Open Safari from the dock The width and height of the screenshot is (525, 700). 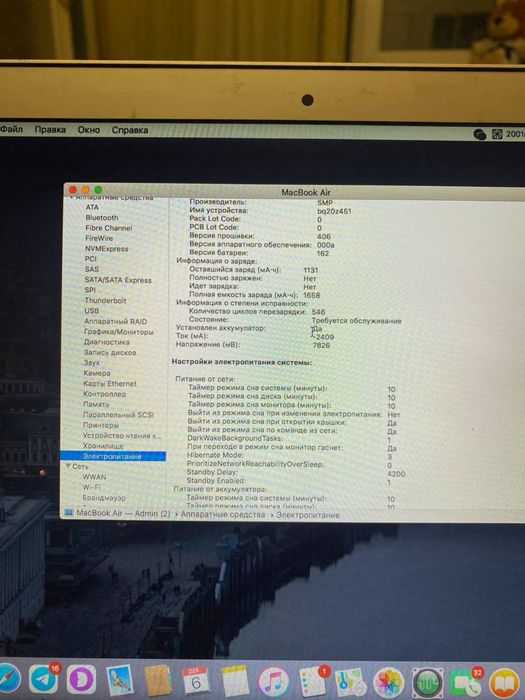(8, 680)
